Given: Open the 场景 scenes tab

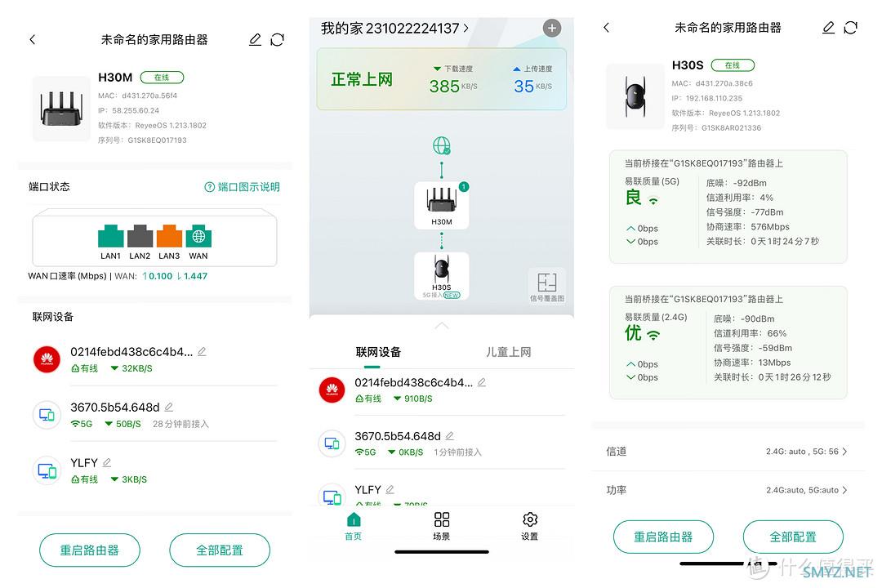Looking at the screenshot, I should click(442, 526).
